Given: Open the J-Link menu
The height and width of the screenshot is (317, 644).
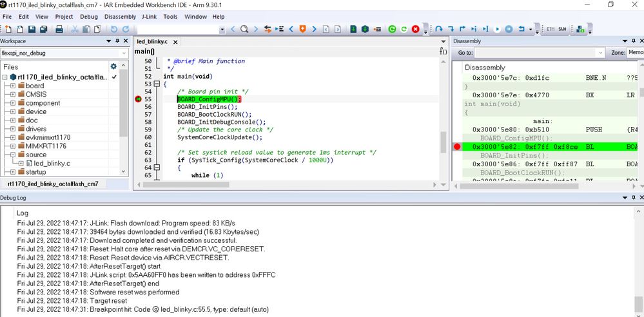Looking at the screenshot, I should pyautogui.click(x=150, y=16).
